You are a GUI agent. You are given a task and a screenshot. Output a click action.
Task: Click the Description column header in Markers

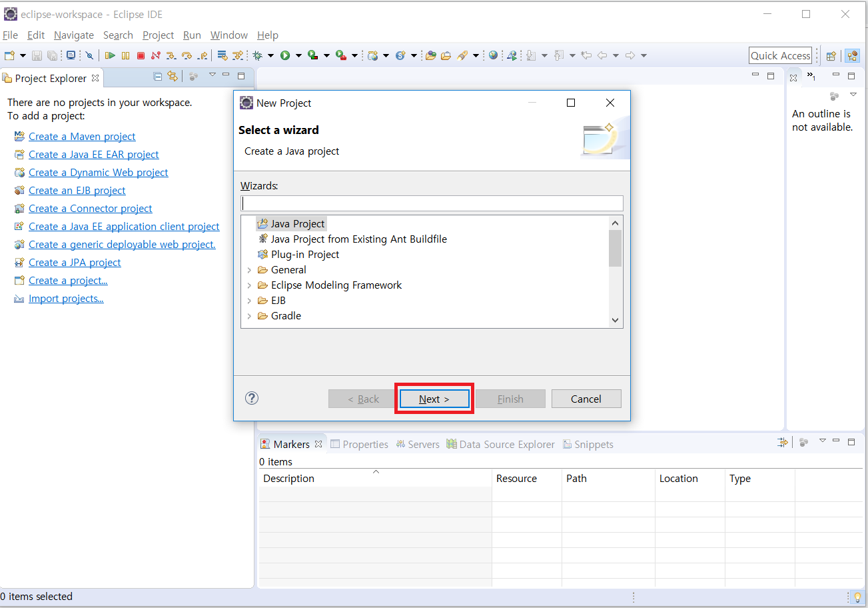coord(375,479)
